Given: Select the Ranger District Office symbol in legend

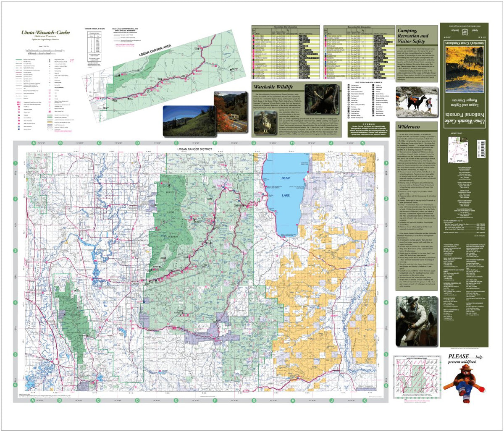Looking at the screenshot, I should pyautogui.click(x=50, y=59).
